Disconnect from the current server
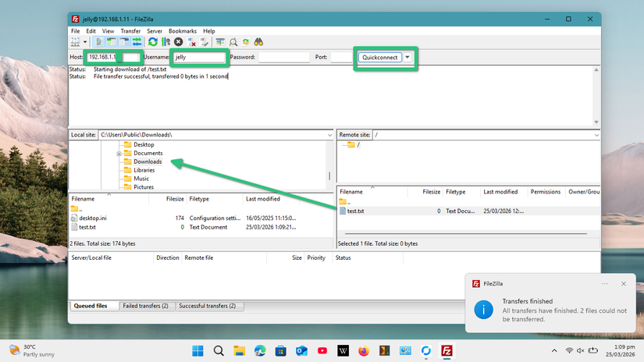644x362 pixels. click(x=191, y=42)
